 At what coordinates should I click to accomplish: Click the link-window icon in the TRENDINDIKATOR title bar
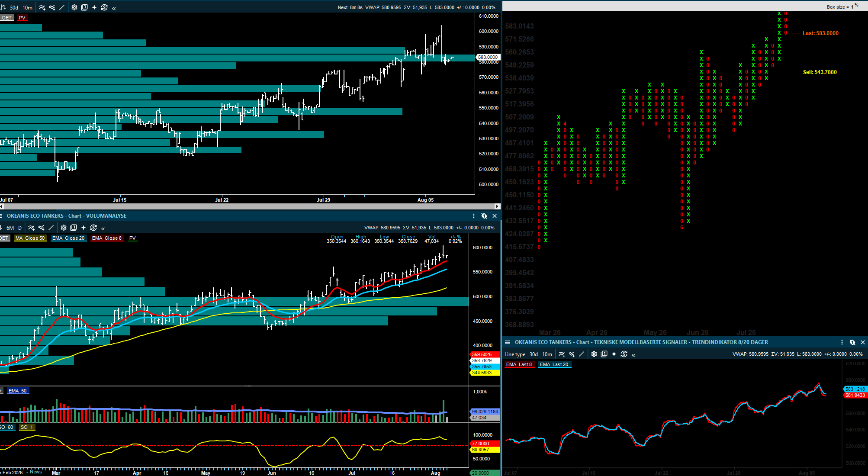pyautogui.click(x=852, y=342)
